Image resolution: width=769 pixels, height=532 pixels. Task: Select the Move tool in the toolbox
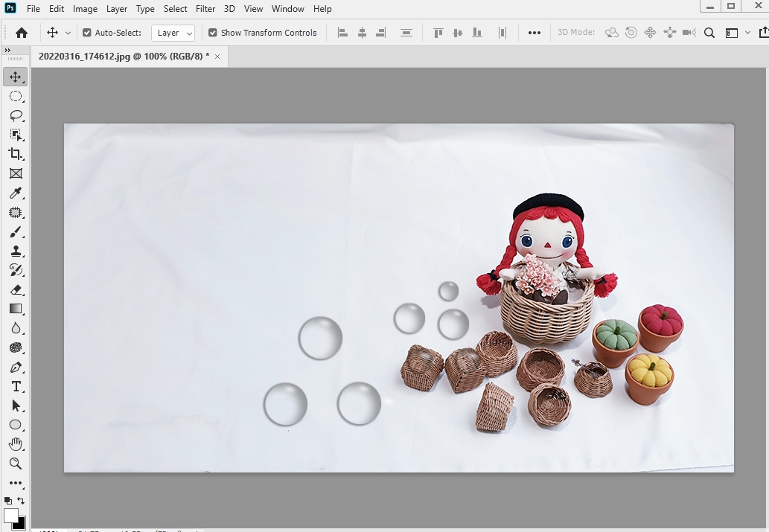[15, 77]
